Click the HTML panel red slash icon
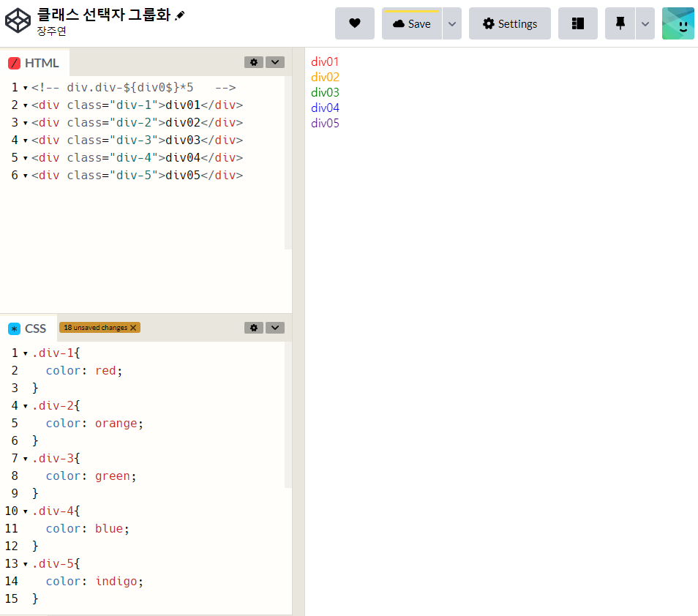This screenshot has height=616, width=698. [x=14, y=63]
